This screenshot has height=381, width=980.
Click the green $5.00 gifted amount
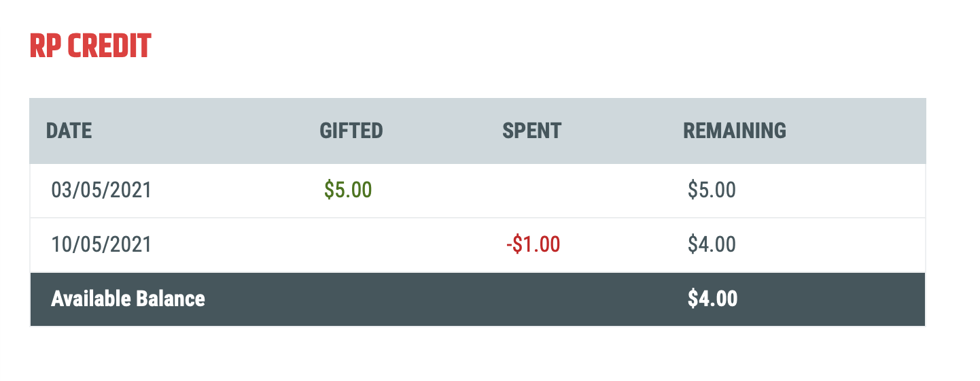[348, 190]
